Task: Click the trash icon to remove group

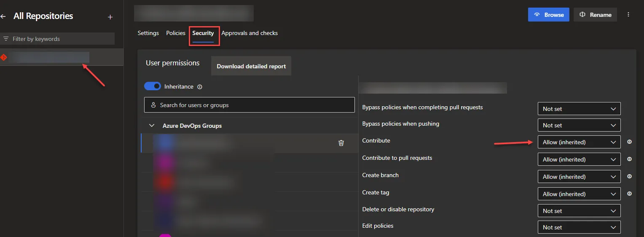Action: [341, 143]
